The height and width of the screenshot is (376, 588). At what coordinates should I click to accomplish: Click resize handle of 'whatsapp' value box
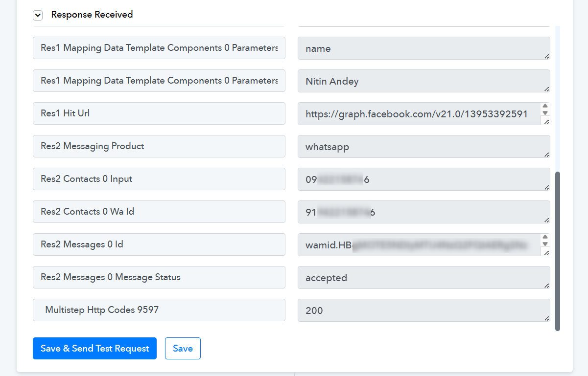(546, 154)
